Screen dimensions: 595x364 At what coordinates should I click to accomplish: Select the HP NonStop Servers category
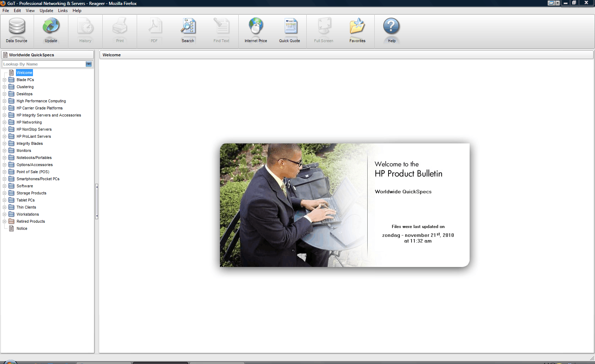pyautogui.click(x=34, y=129)
